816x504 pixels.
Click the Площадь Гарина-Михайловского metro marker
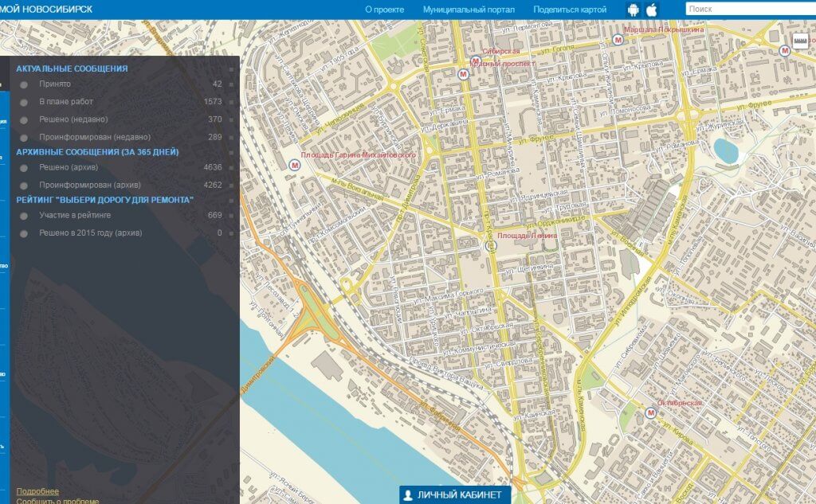tap(295, 164)
